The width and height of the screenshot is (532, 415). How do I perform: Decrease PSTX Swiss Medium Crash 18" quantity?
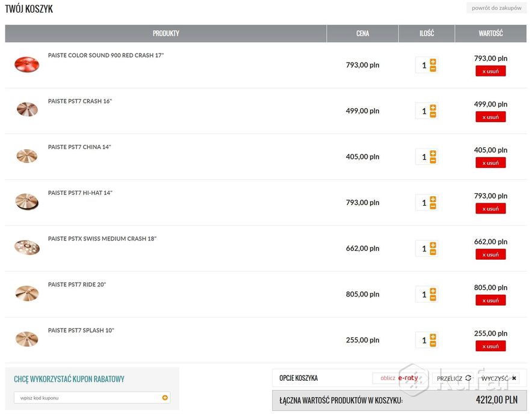pyautogui.click(x=433, y=252)
